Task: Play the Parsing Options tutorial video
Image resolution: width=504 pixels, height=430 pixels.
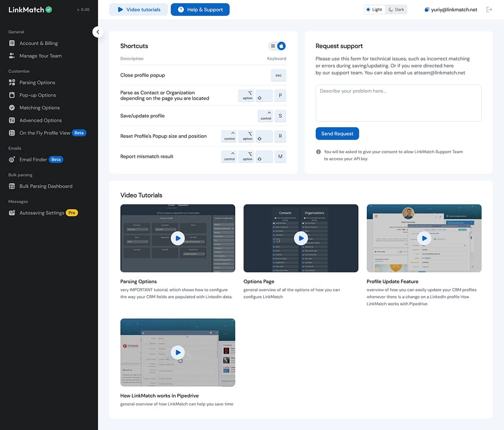Action: [178, 238]
